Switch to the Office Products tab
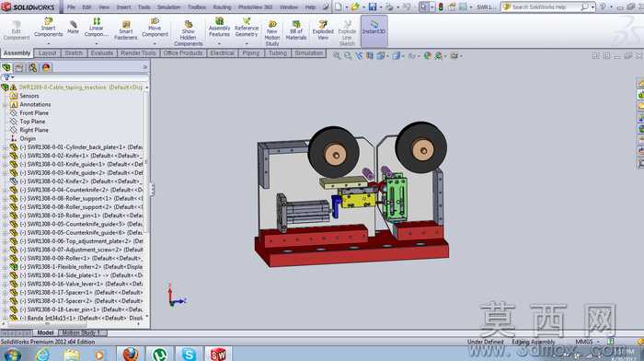The width and height of the screenshot is (644, 361). (183, 53)
